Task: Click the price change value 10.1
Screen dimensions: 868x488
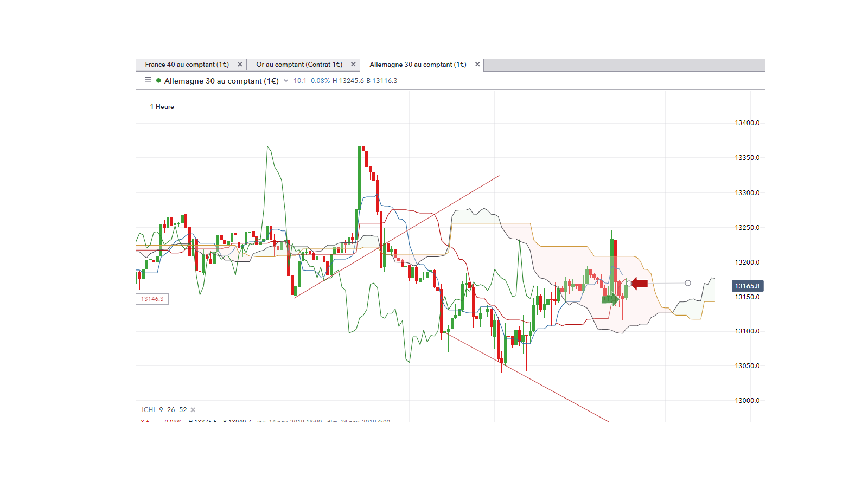Action: pos(300,81)
